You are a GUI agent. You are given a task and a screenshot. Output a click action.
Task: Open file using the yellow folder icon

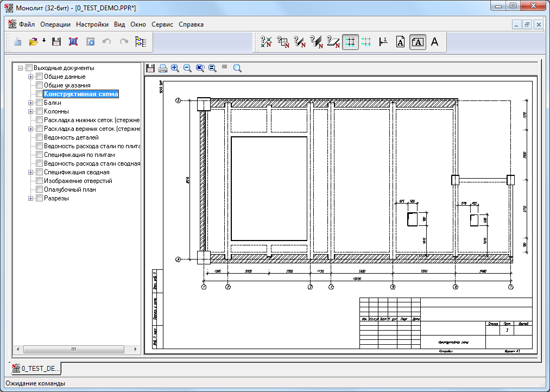33,42
